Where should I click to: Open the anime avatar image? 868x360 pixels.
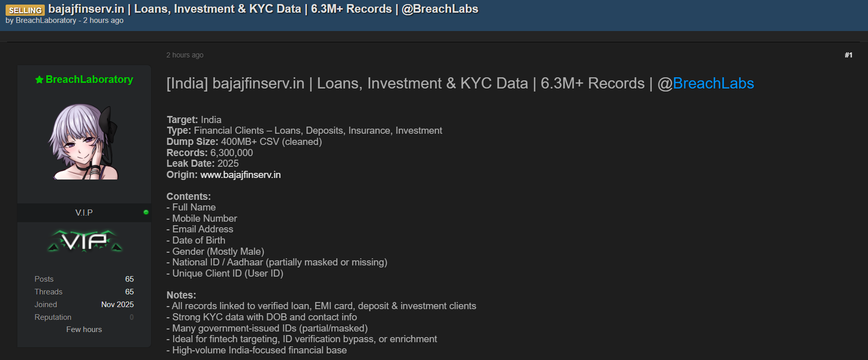(84, 142)
